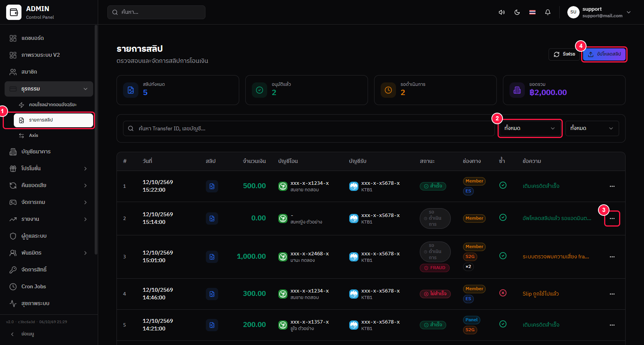The height and width of the screenshot is (345, 644).
Task: Open actions menu for 500.00 row
Action: pyautogui.click(x=612, y=186)
